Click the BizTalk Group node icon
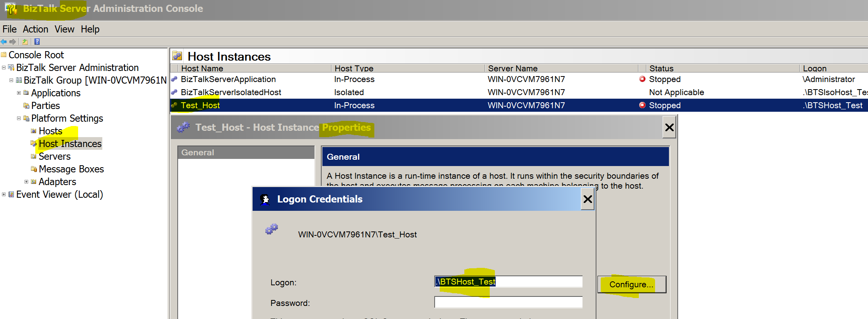The image size is (868, 319). 19,80
